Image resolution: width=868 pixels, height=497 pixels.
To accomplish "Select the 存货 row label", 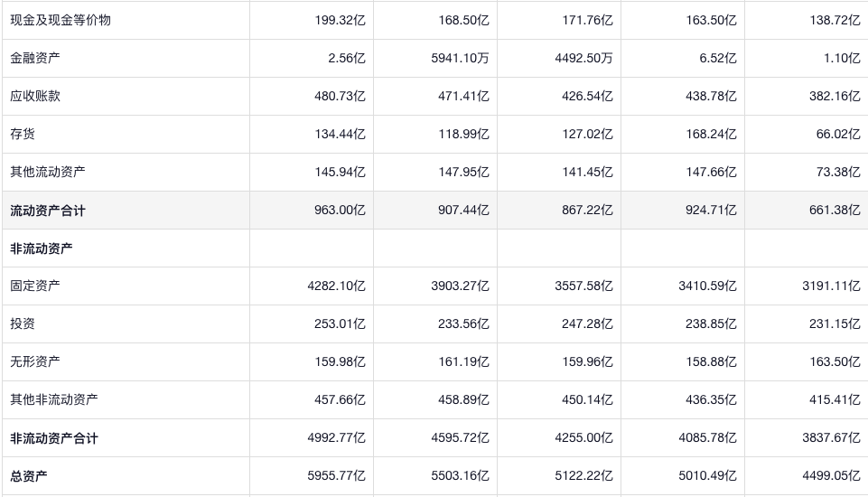I will [23, 134].
